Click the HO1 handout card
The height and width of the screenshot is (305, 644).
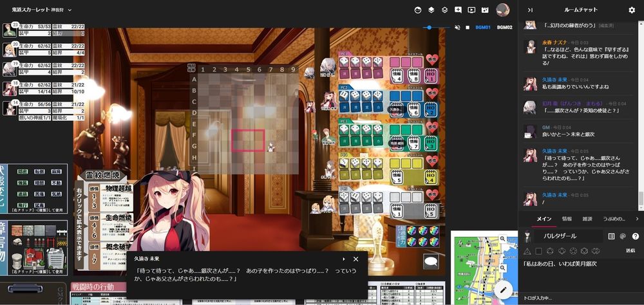[x=431, y=77]
